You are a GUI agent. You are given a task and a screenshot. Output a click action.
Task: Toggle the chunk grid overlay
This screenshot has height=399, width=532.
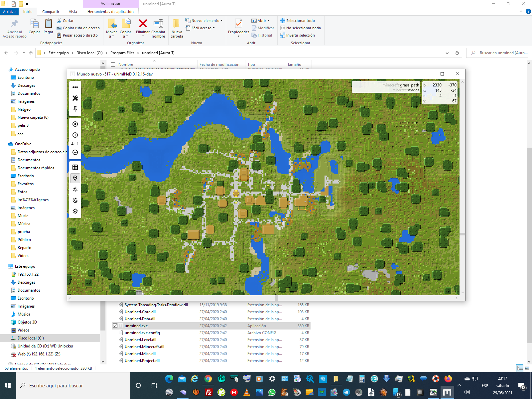point(75,167)
